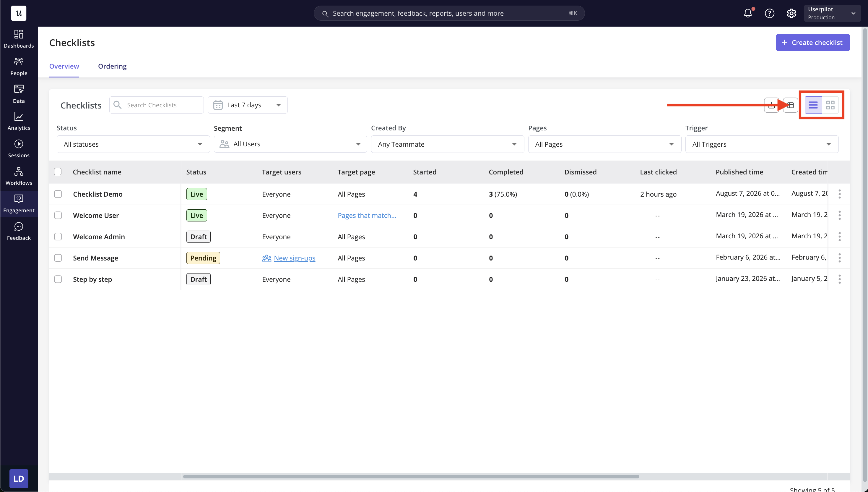The image size is (868, 492).
Task: Open the notifications bell
Action: (x=748, y=13)
